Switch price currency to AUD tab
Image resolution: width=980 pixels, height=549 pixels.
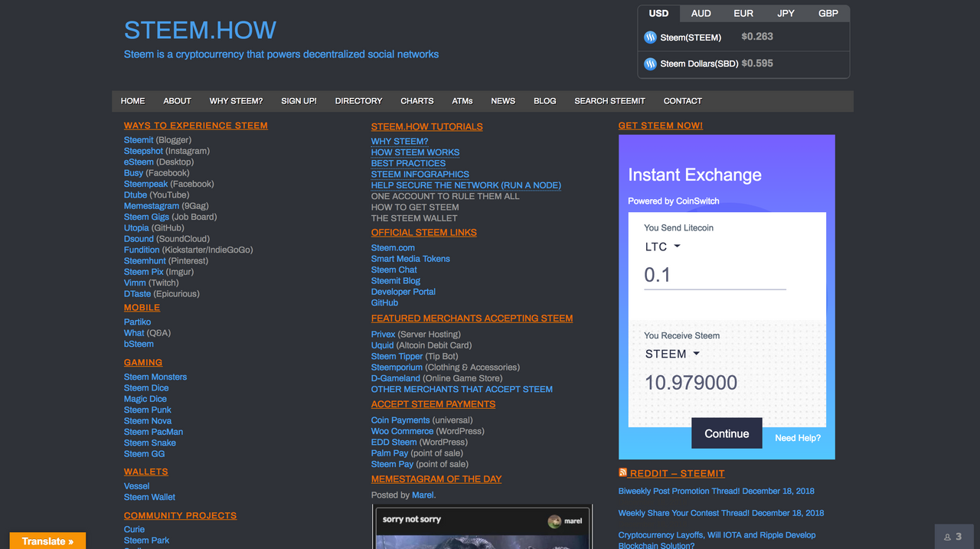click(701, 13)
